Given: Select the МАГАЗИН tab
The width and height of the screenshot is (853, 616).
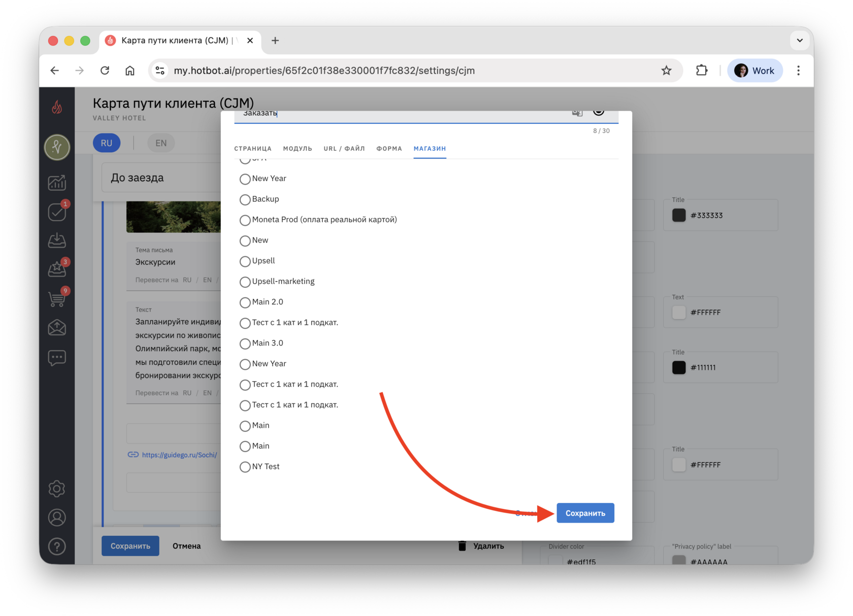Looking at the screenshot, I should click(430, 149).
